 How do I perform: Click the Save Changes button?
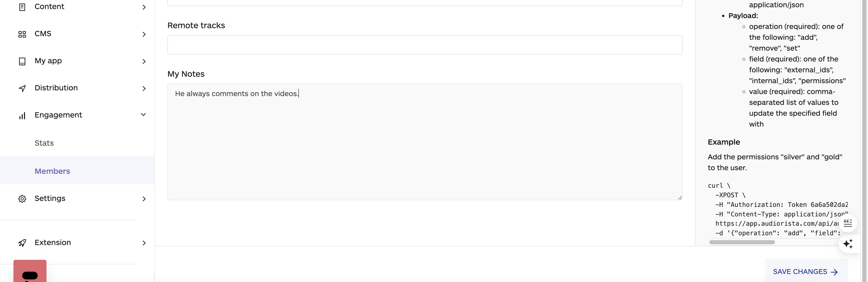[x=805, y=271]
